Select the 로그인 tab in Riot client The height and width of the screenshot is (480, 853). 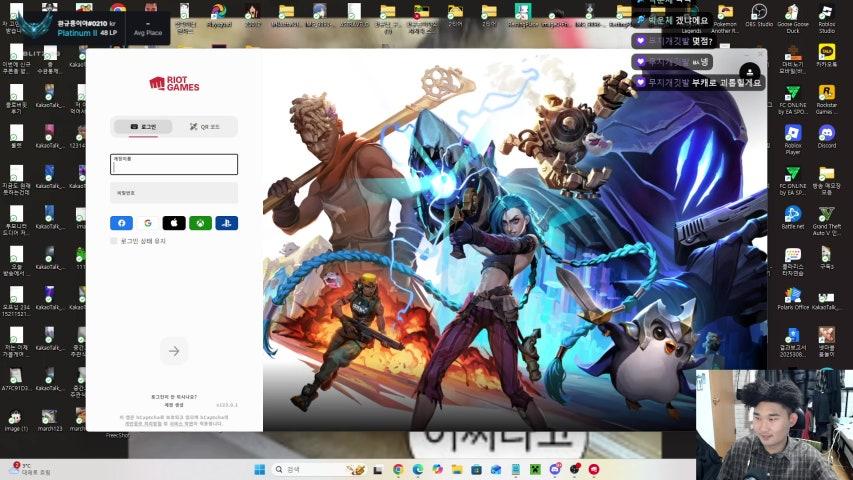(144, 127)
